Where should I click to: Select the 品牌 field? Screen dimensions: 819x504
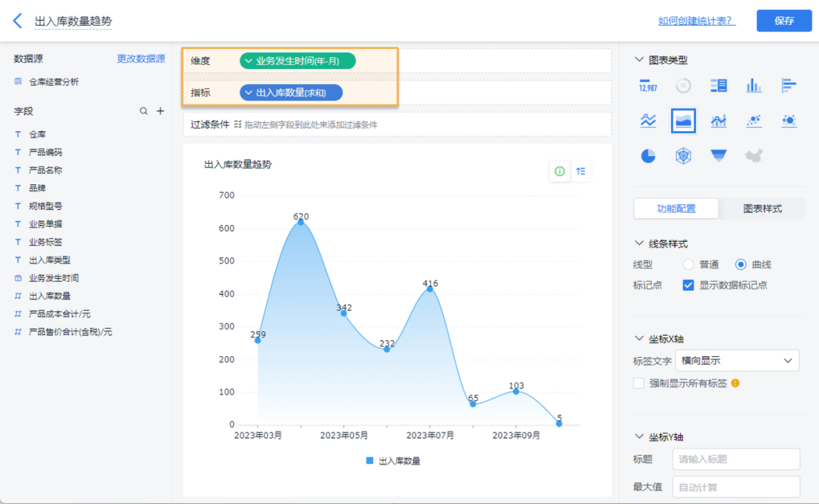[x=37, y=188]
